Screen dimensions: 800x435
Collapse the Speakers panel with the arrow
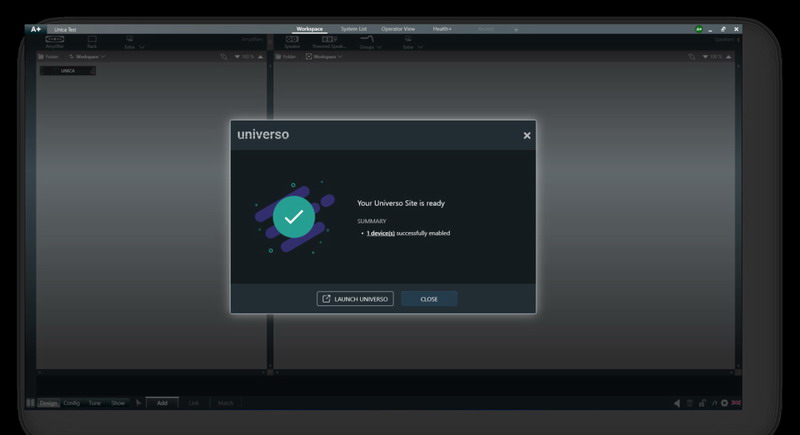[738, 39]
